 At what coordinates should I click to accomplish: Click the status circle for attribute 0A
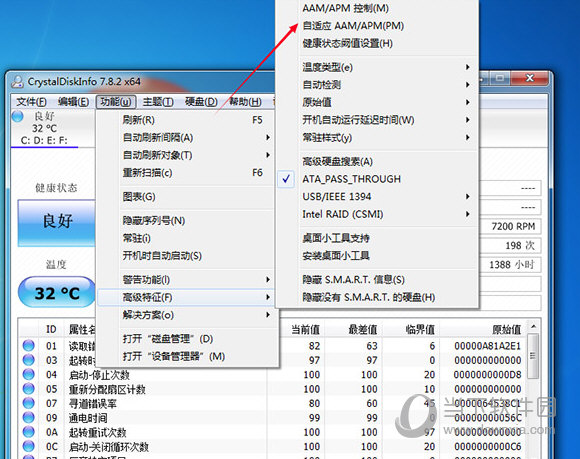28,432
